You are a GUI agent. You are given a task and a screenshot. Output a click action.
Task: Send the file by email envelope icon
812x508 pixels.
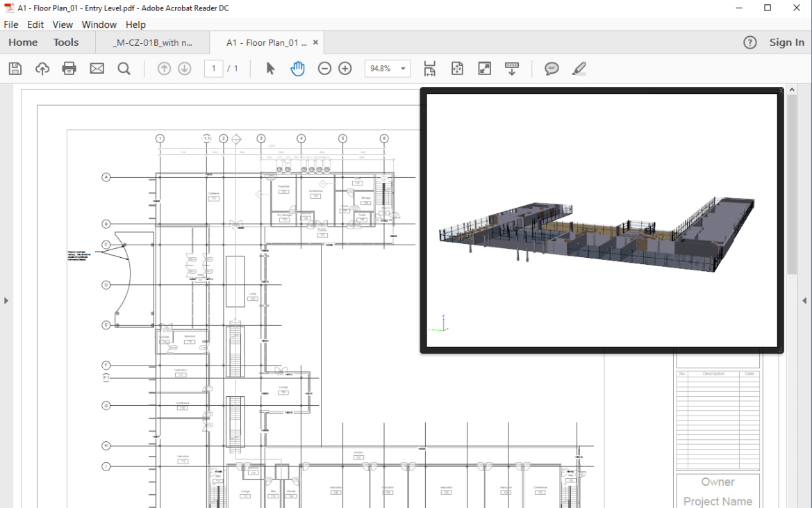pyautogui.click(x=97, y=69)
